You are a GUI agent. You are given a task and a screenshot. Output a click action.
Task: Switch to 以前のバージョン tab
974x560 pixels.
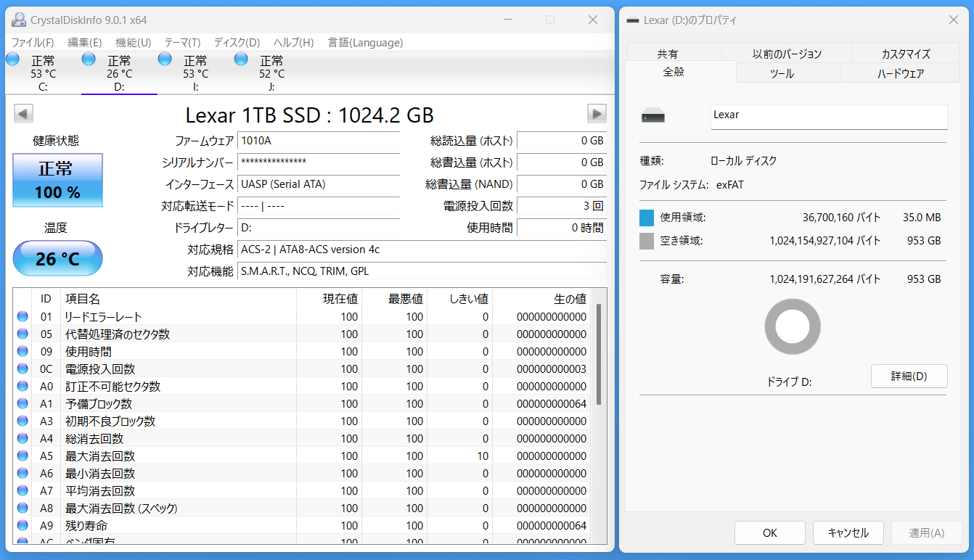click(x=787, y=54)
